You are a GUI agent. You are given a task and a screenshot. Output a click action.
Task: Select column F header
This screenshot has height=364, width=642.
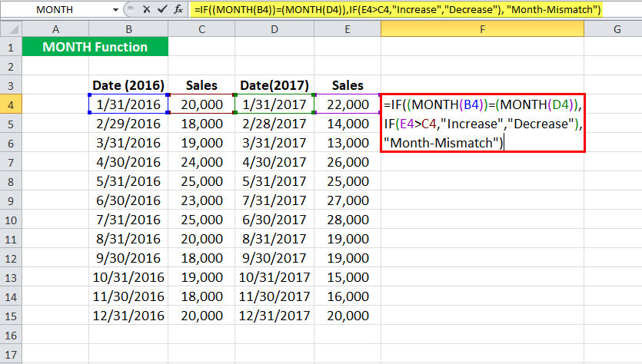coord(482,29)
